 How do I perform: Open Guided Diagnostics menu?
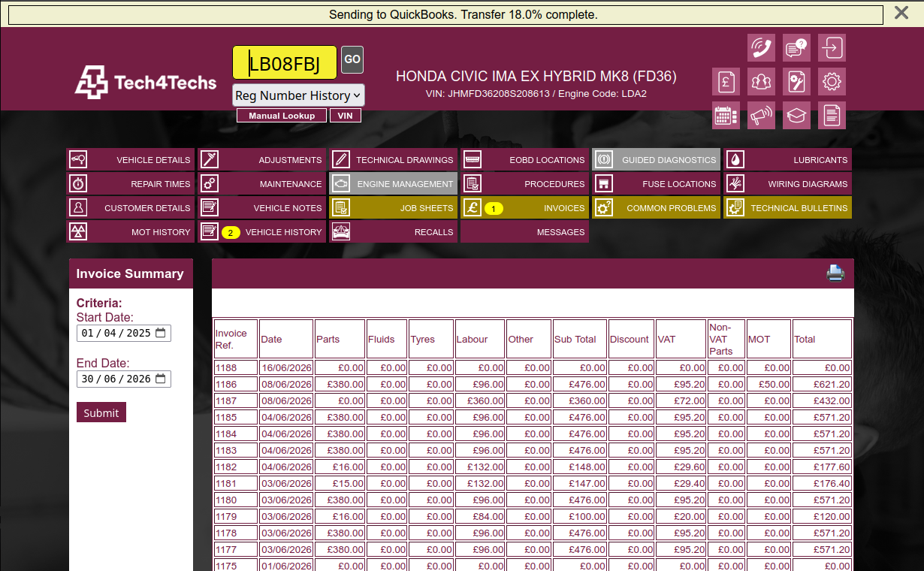(x=656, y=159)
